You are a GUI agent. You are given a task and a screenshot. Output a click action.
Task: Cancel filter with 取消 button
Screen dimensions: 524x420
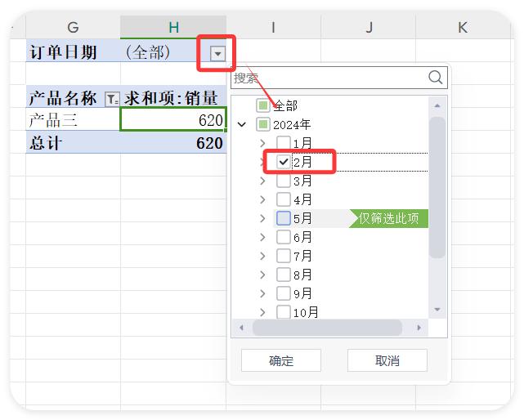[x=387, y=360]
